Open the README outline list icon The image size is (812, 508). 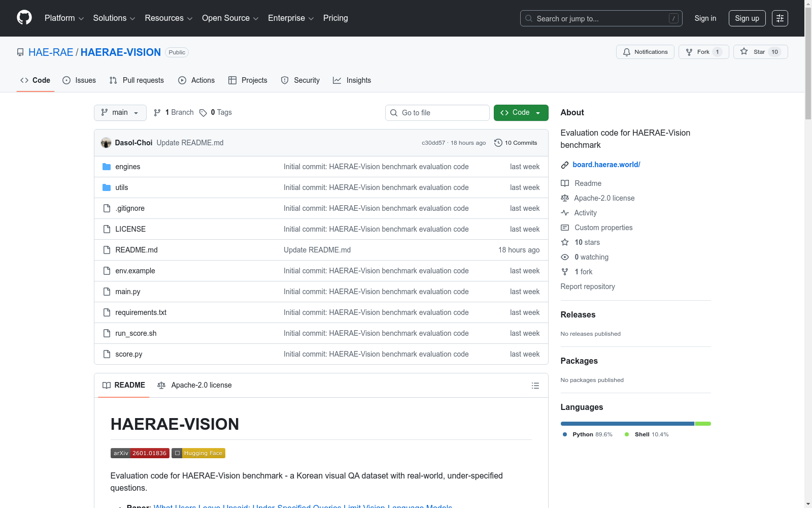point(535,386)
